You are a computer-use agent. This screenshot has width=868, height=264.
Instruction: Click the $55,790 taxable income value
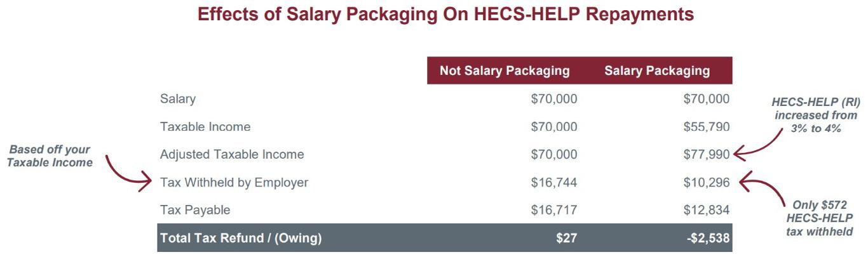pos(707,127)
